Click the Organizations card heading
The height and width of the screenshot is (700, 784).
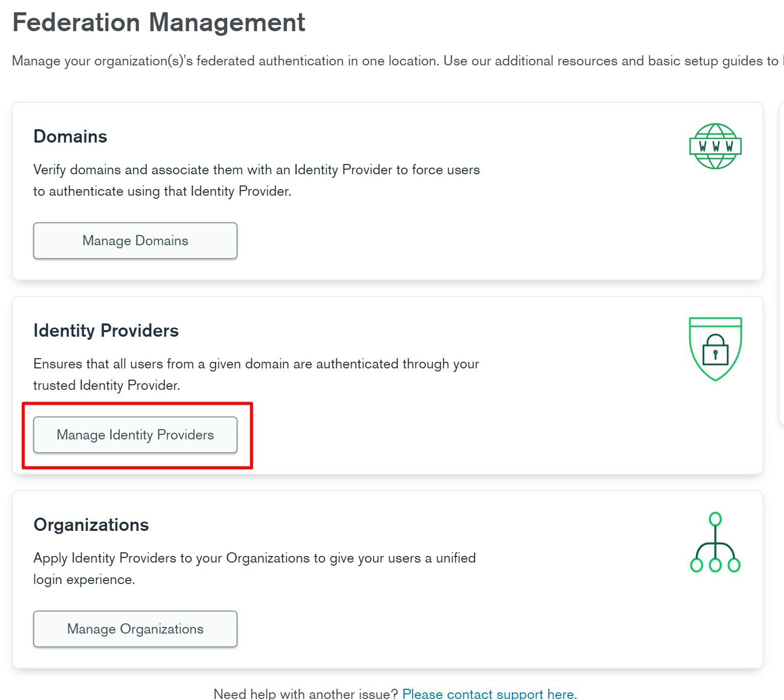pyautogui.click(x=91, y=525)
